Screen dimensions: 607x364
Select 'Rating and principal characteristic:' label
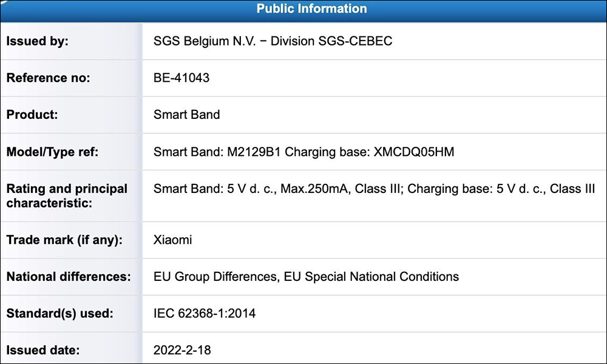[x=67, y=196]
